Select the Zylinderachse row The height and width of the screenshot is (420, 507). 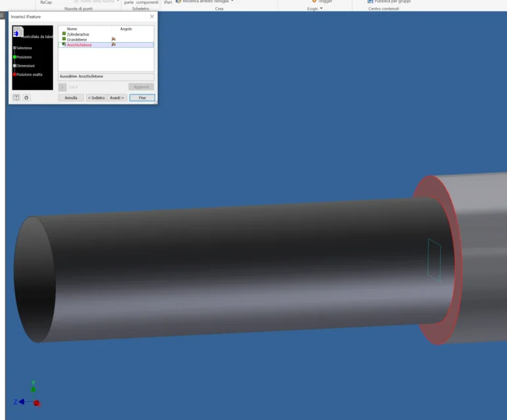coord(106,34)
